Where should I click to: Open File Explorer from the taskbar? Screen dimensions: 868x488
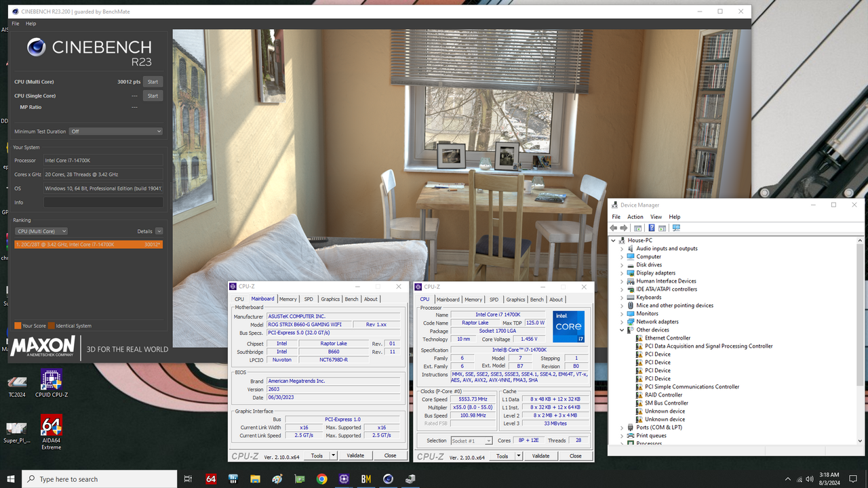[x=255, y=479]
